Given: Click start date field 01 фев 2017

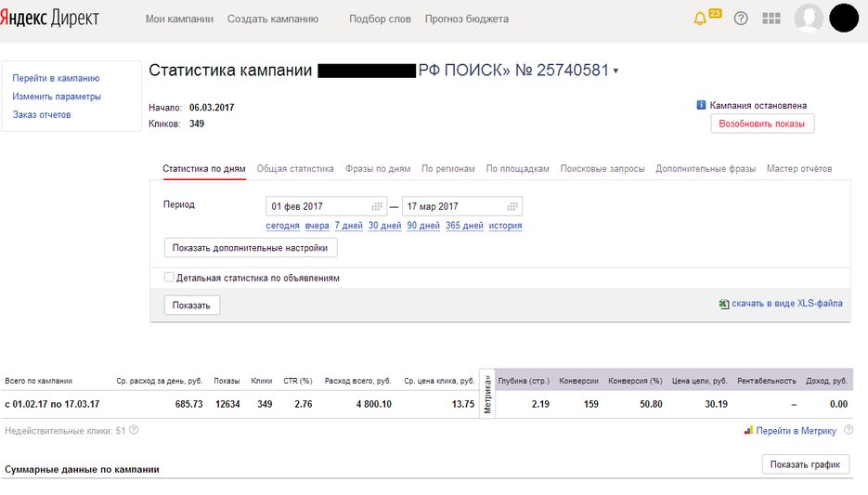Looking at the screenshot, I should (x=326, y=206).
